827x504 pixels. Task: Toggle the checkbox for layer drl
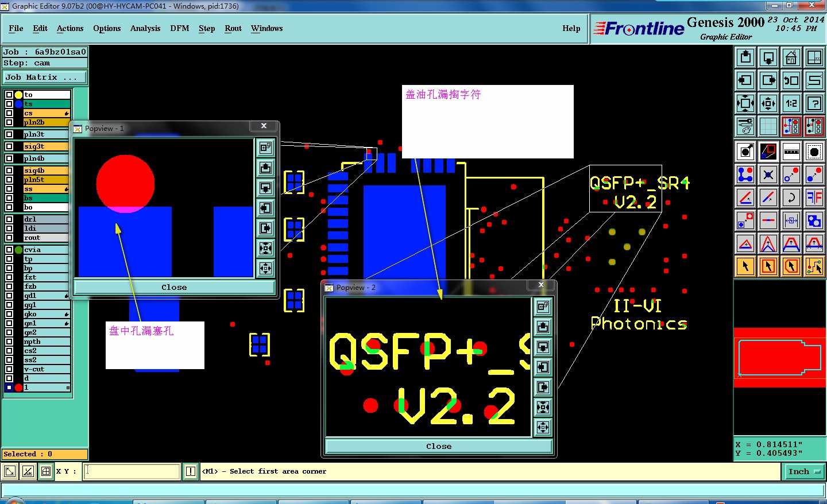click(9, 219)
